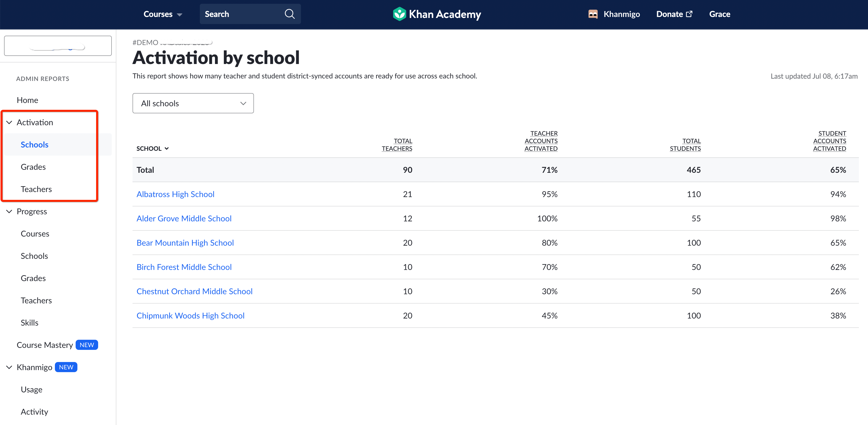Click the Khanmigo mask icon
868x425 pixels.
click(593, 14)
